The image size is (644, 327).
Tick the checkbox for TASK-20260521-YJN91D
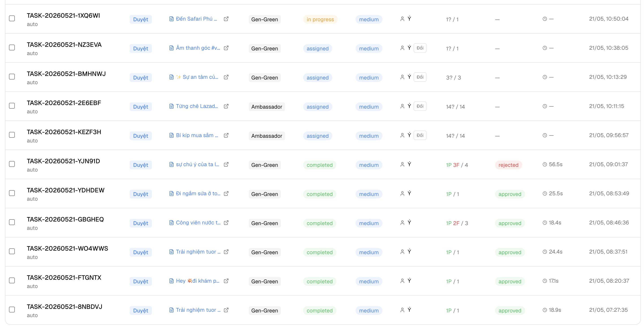(12, 164)
